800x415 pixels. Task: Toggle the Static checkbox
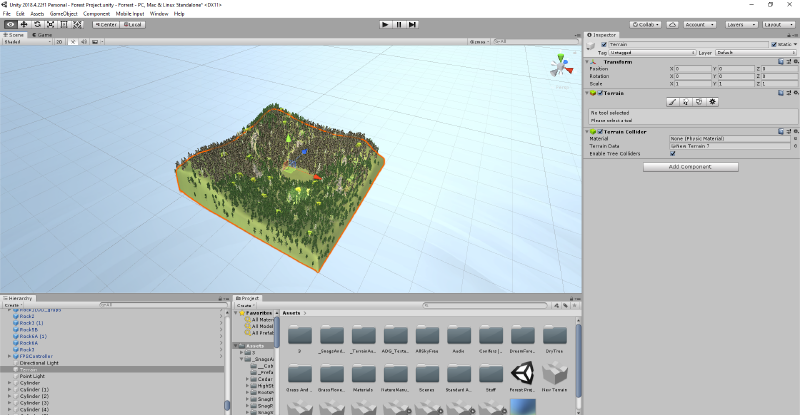point(773,44)
